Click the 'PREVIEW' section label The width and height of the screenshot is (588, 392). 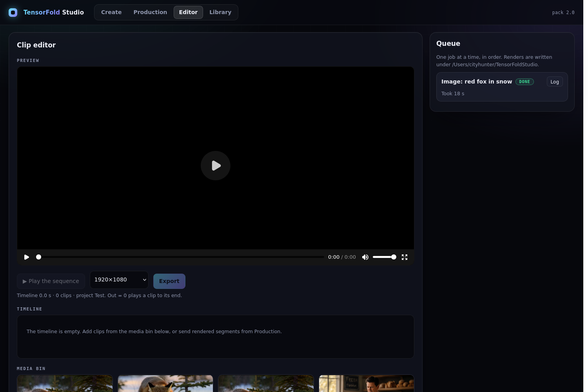point(28,61)
